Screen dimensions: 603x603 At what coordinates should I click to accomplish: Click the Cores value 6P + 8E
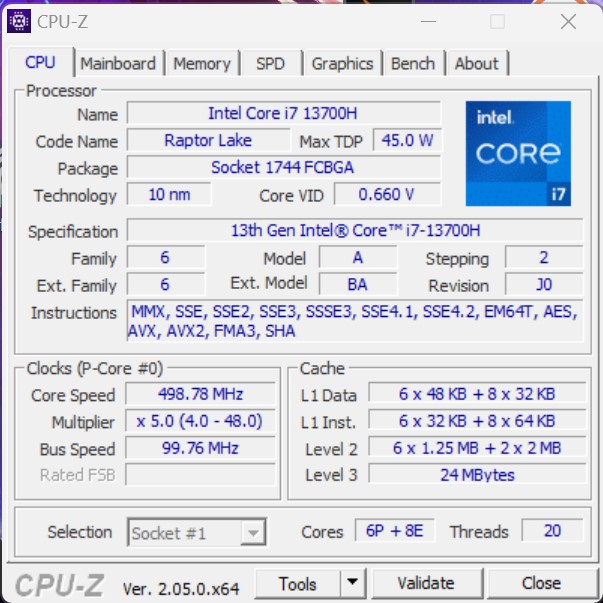(395, 530)
